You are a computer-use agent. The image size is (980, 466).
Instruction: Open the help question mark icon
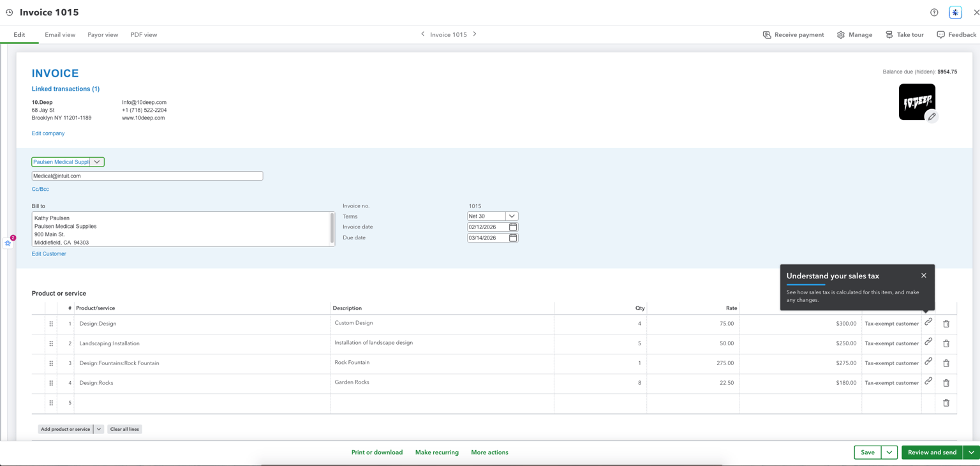[934, 12]
